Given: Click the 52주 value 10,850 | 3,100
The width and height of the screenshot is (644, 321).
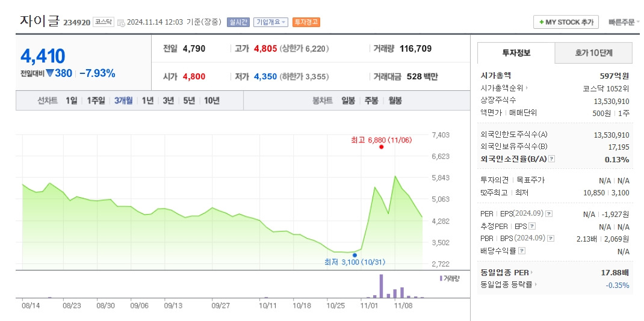Looking at the screenshot, I should (x=606, y=193).
